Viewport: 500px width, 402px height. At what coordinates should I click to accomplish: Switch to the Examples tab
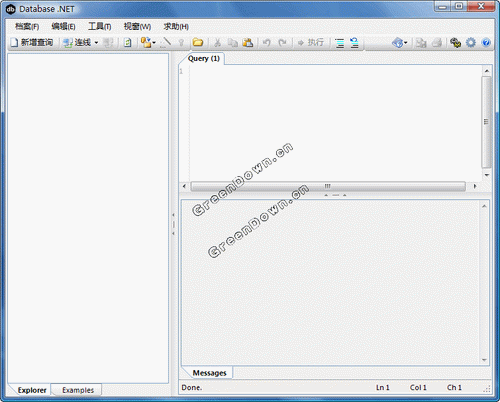pos(78,390)
